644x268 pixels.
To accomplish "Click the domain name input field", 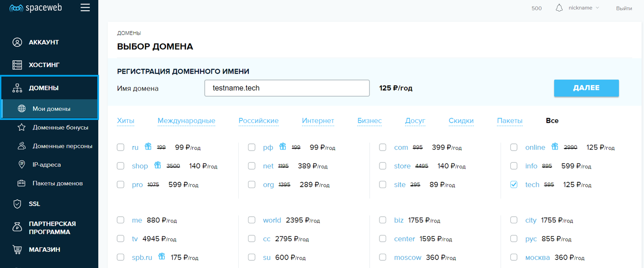I will [x=287, y=88].
